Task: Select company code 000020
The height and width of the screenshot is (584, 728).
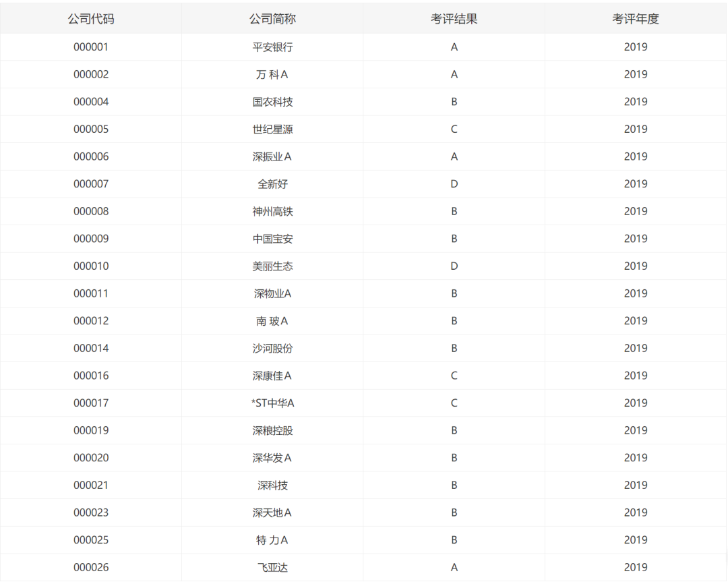Action: tap(91, 458)
